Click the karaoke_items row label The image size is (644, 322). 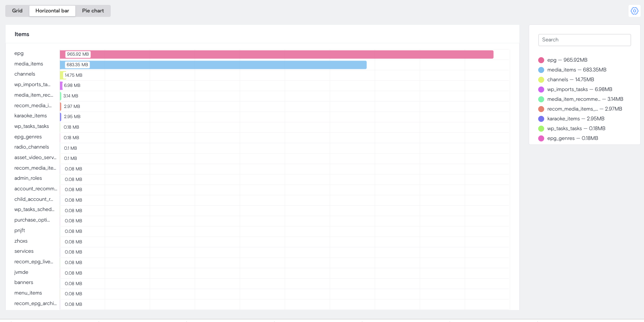click(x=31, y=116)
